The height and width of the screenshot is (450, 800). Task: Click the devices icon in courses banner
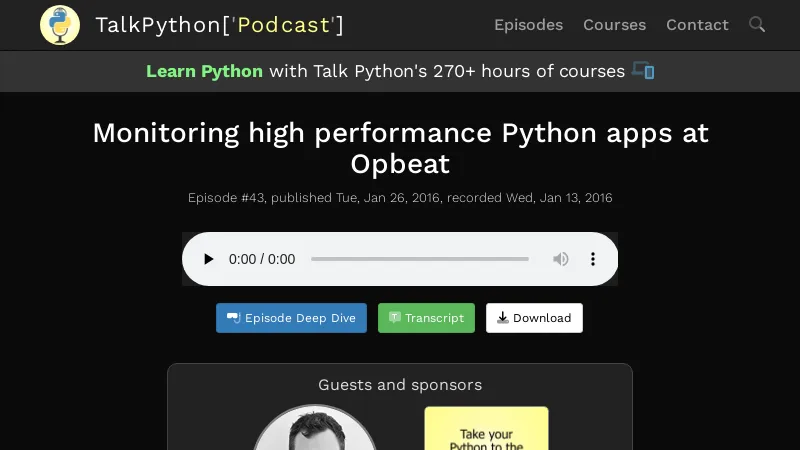643,71
